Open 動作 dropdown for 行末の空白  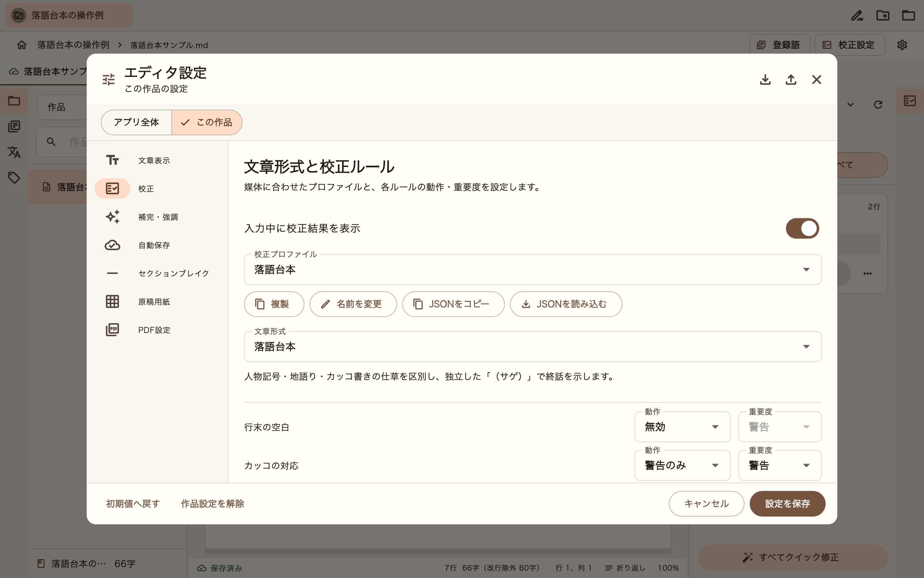pyautogui.click(x=682, y=427)
